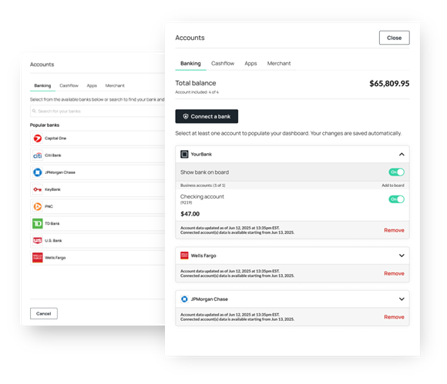Viewport: 447px width, 384px height.
Task: Click the Cancel button in back window
Action: tap(44, 313)
